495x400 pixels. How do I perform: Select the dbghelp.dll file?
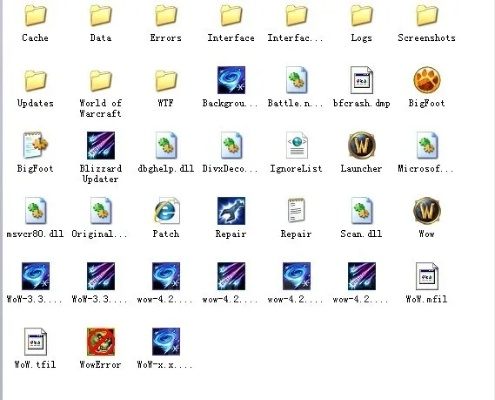tap(166, 145)
